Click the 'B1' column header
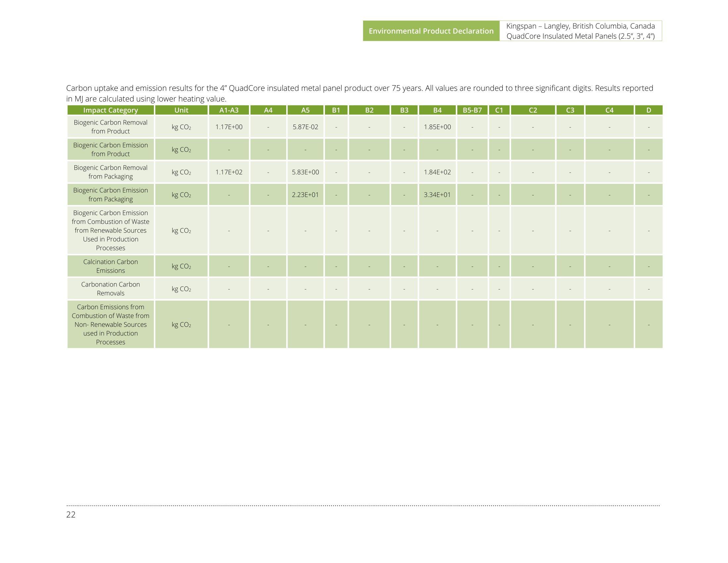 point(336,110)
